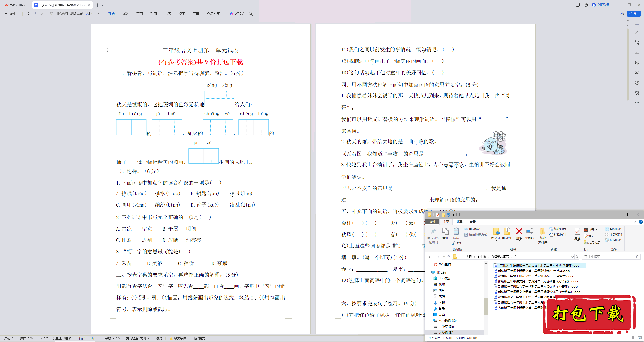Open the search magnifier in WPS ribbon
The image size is (644, 342).
tap(251, 14)
